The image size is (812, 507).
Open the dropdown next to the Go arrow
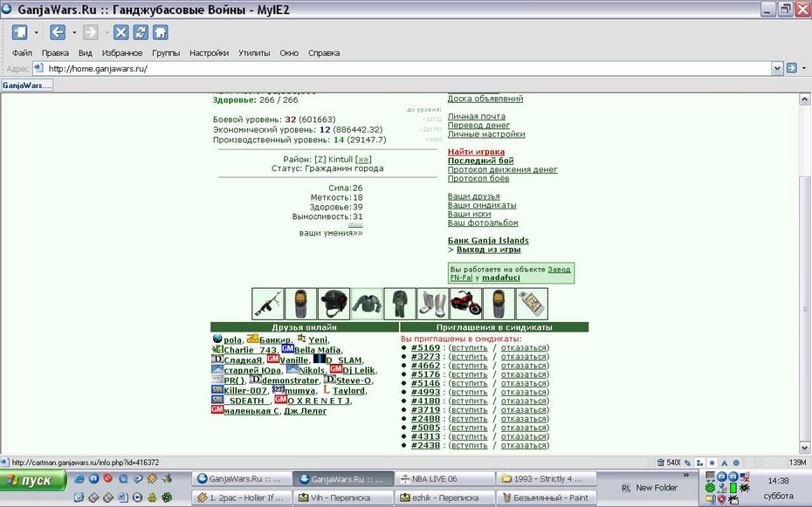[x=804, y=68]
